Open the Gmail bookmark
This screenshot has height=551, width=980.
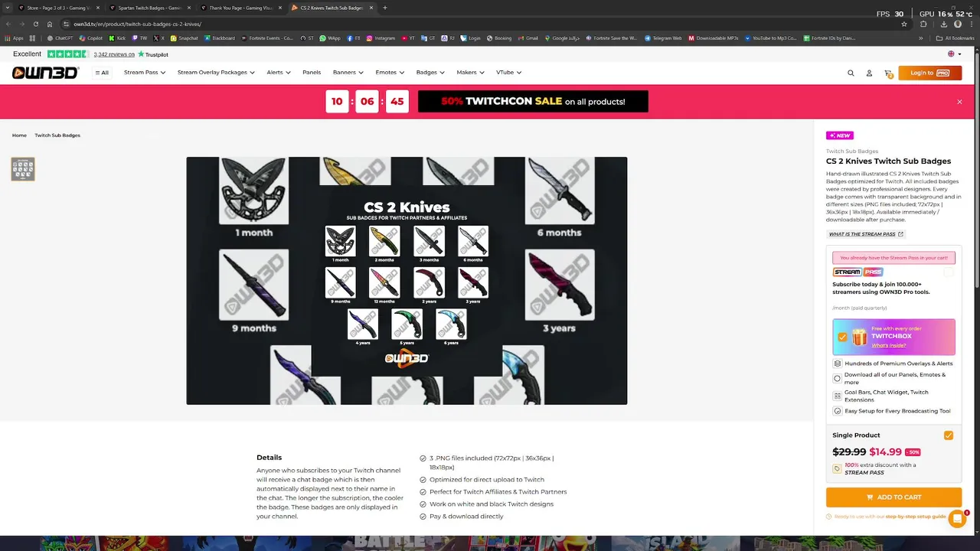[x=528, y=38]
